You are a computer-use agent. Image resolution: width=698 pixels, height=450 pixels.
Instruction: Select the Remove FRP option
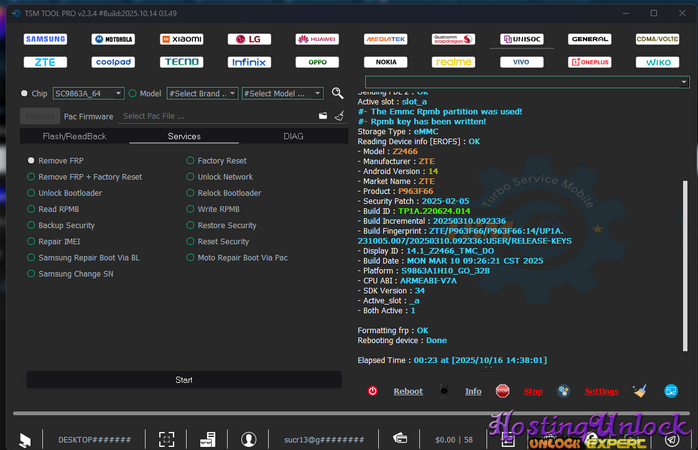[x=60, y=160]
